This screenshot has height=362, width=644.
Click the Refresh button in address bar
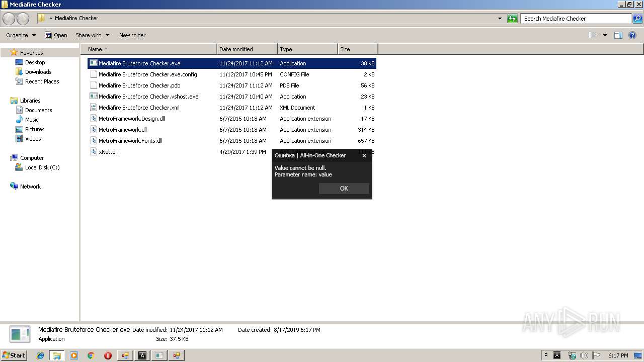point(512,19)
